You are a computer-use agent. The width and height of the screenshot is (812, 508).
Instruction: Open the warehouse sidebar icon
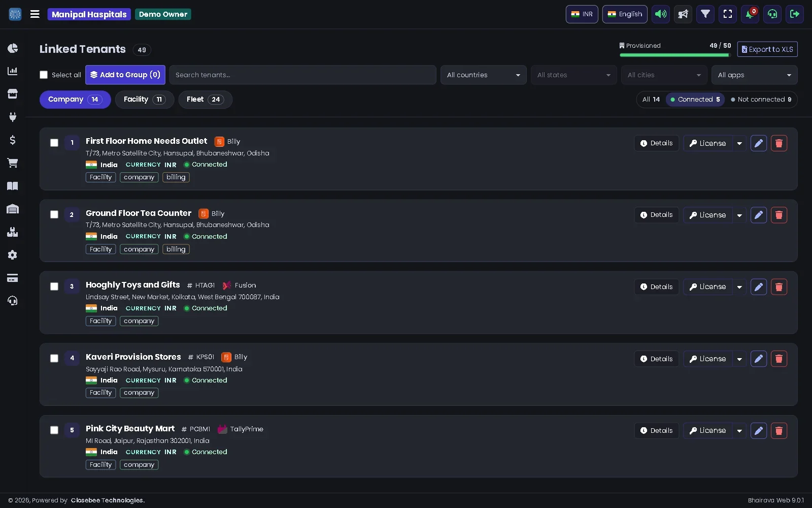(13, 209)
